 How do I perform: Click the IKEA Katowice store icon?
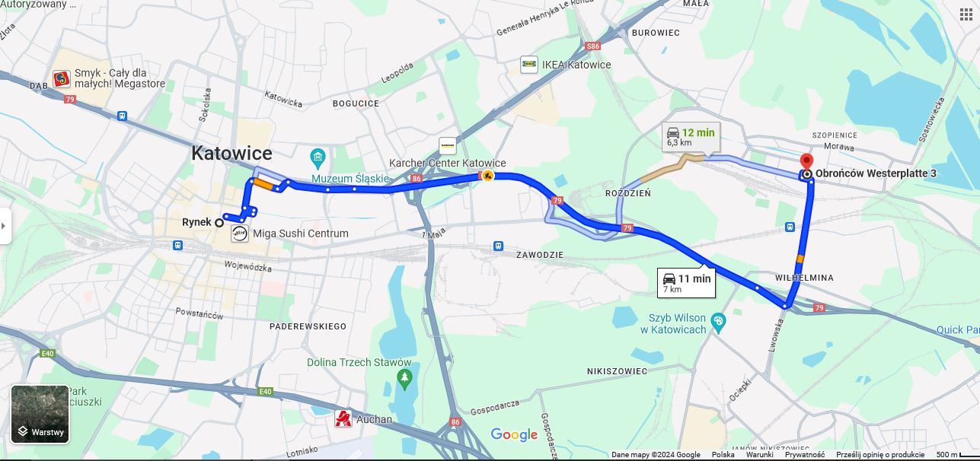528,65
